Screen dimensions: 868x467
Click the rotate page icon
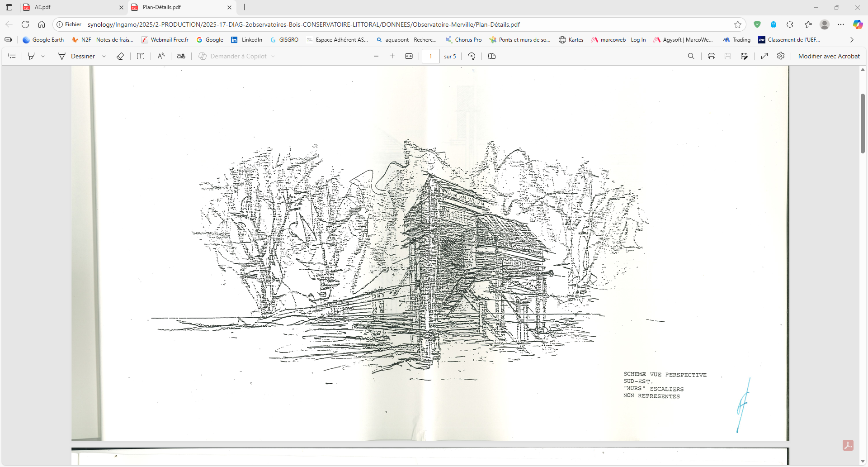[x=472, y=56]
